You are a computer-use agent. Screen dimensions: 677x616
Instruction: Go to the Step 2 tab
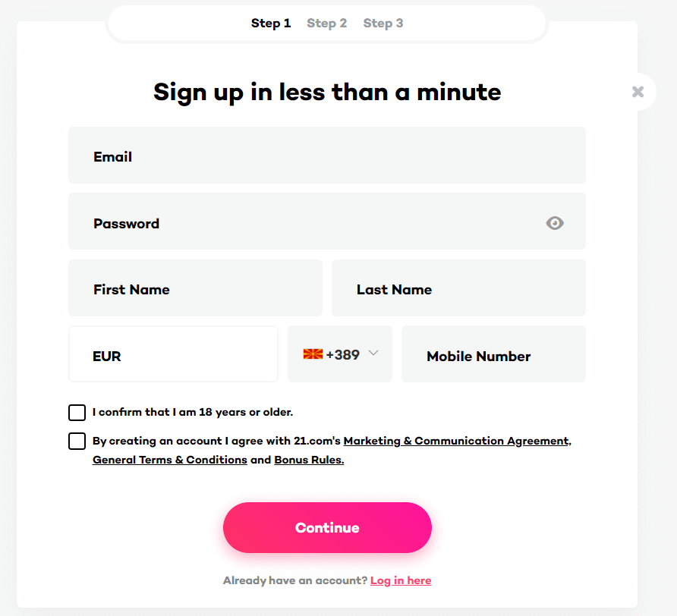(x=327, y=24)
